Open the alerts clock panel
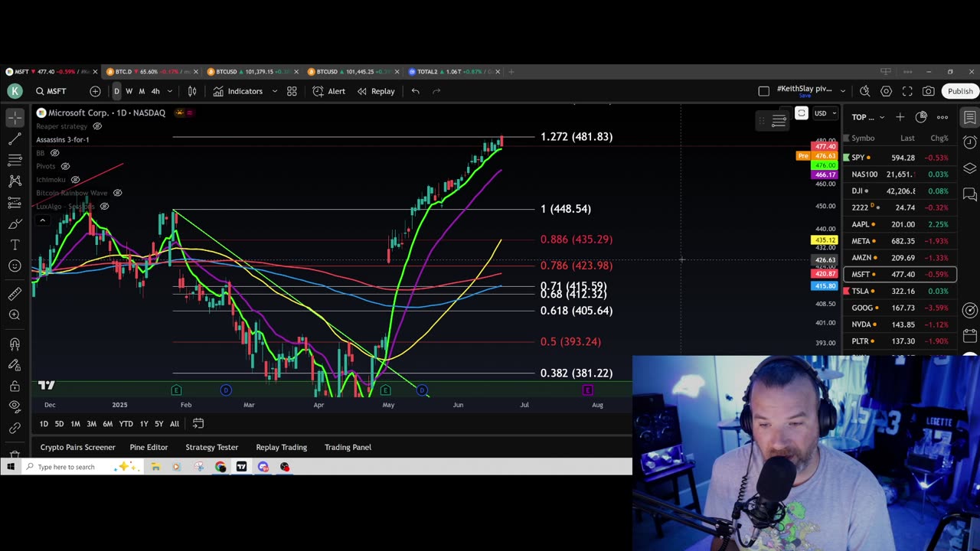This screenshot has height=551, width=980. [x=970, y=142]
